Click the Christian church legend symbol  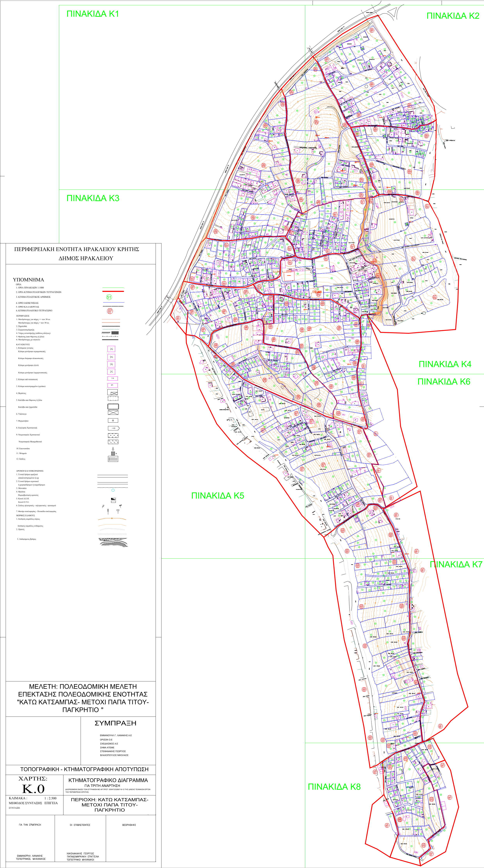click(x=113, y=428)
